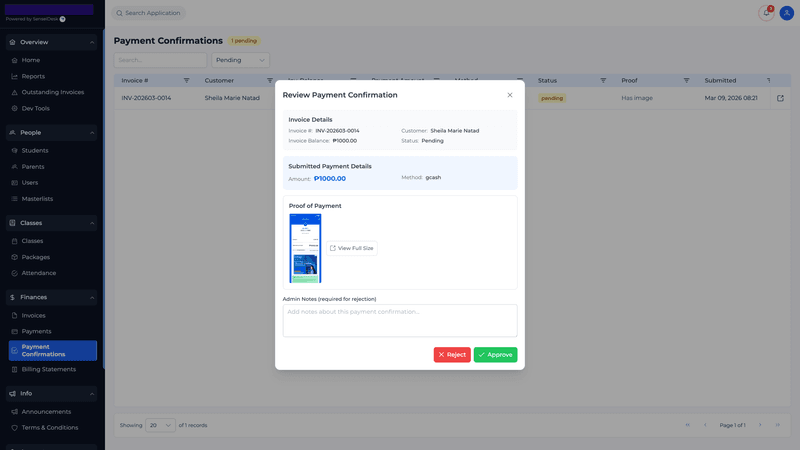The height and width of the screenshot is (450, 800).
Task: Click the notification bell icon
Action: click(x=766, y=13)
